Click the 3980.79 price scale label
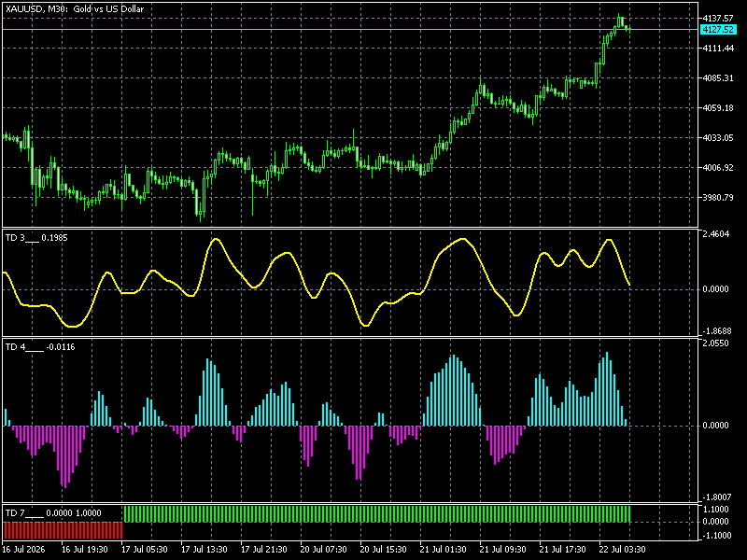Image resolution: width=747 pixels, height=560 pixels. pos(718,198)
